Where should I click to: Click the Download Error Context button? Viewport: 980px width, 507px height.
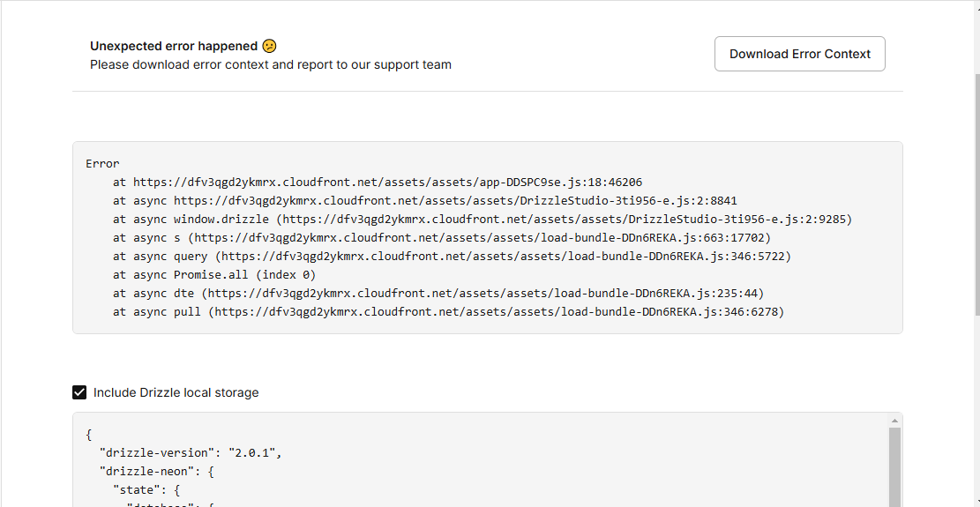[799, 54]
